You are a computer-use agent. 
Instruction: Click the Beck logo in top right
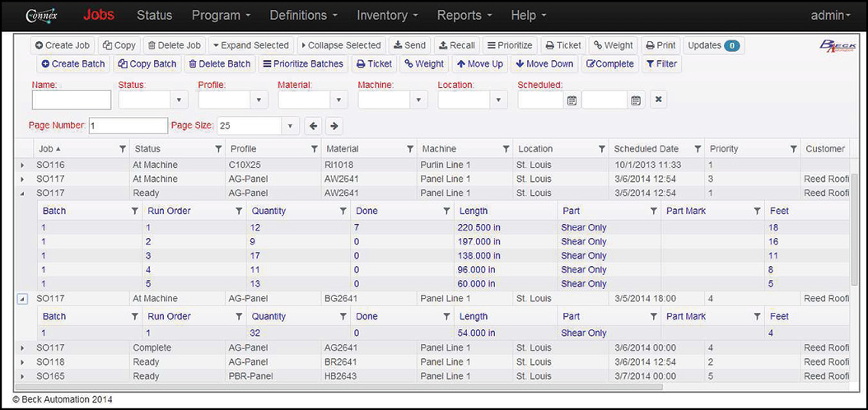tap(838, 48)
